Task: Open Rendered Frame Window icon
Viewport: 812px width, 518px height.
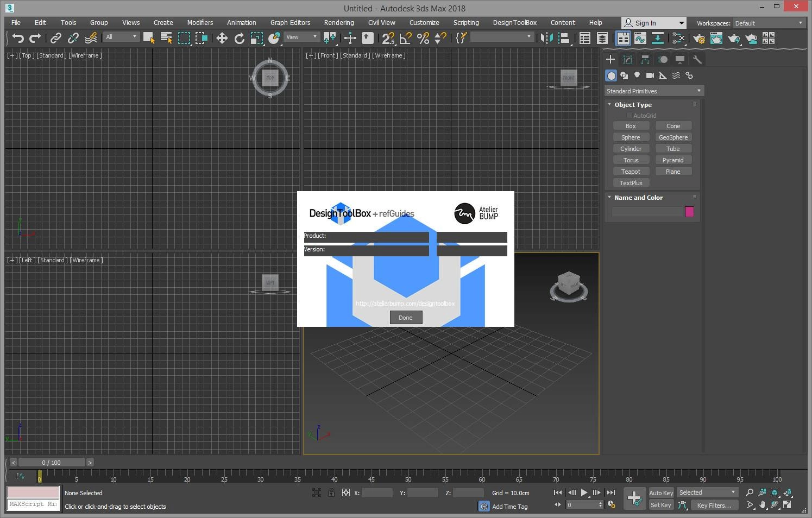Action: (716, 38)
